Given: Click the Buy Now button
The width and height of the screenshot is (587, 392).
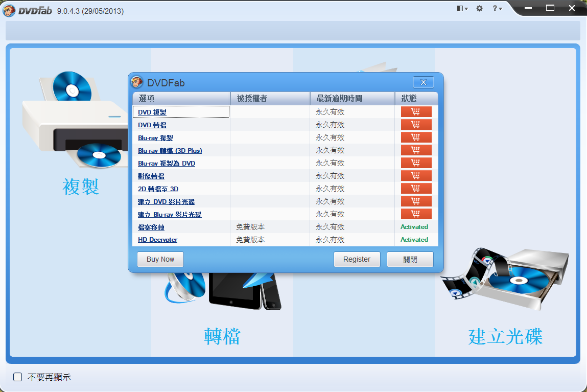Looking at the screenshot, I should (x=160, y=259).
